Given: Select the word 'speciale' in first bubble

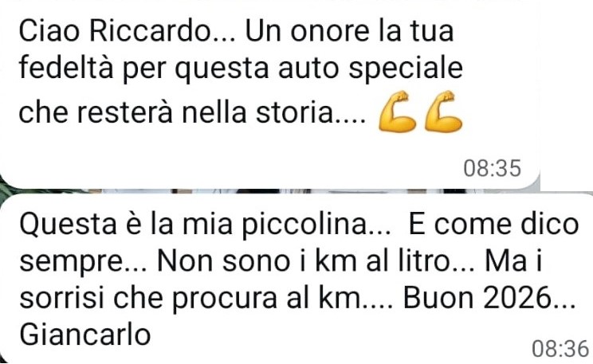Looking at the screenshot, I should (406, 69).
